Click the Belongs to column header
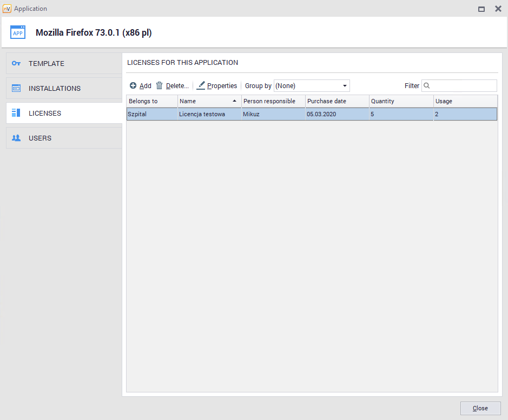Screen dimensions: 508x420 pyautogui.click(x=151, y=101)
